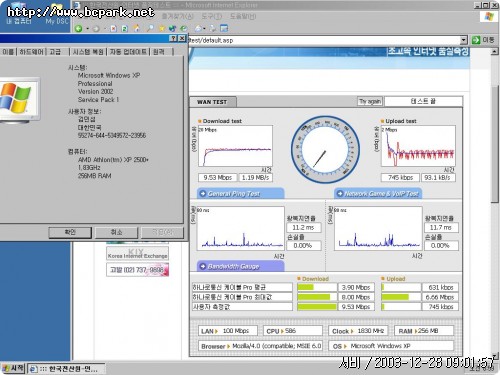
Task: Click the 11.7 ms game ping value
Action: coord(441,227)
